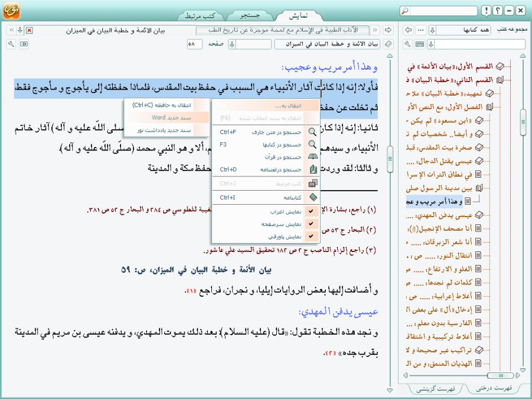
Task: Click page icon beside الغلو و الارتفاع
Action: click(x=478, y=269)
